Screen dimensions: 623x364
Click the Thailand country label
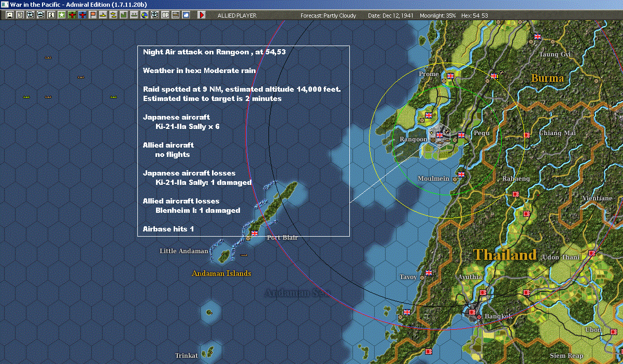[505, 255]
